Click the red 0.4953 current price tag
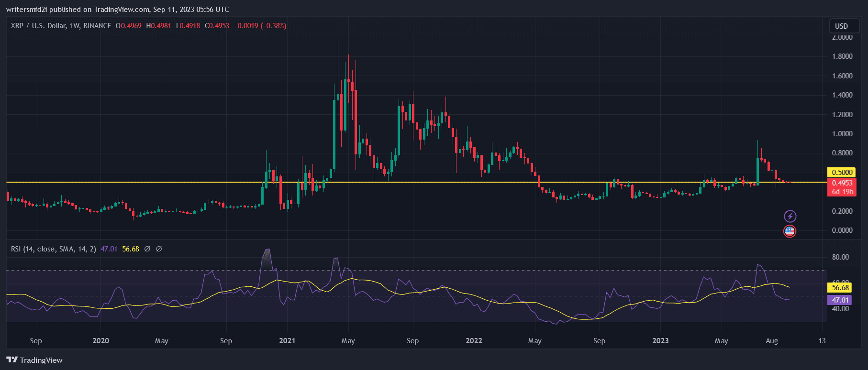This screenshot has height=370, width=868. [842, 183]
